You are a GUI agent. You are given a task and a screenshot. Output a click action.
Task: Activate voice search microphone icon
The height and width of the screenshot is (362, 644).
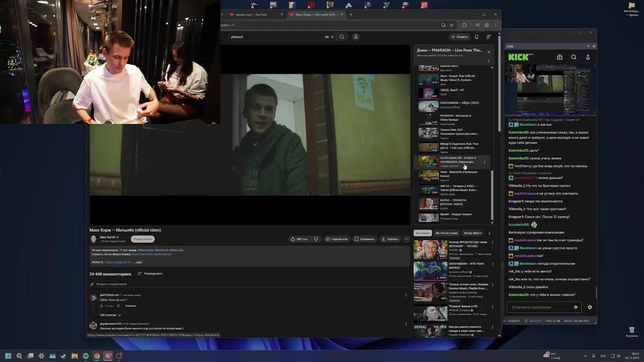[x=356, y=37]
